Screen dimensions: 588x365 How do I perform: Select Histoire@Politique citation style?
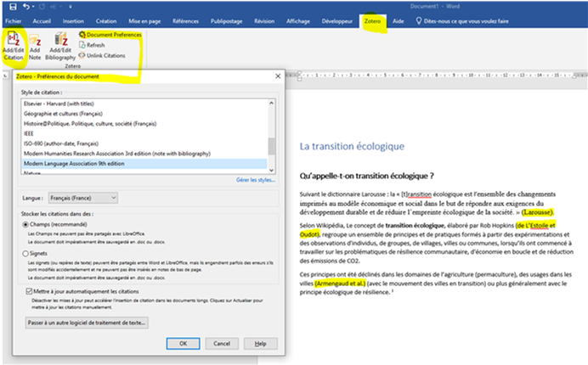coord(144,124)
